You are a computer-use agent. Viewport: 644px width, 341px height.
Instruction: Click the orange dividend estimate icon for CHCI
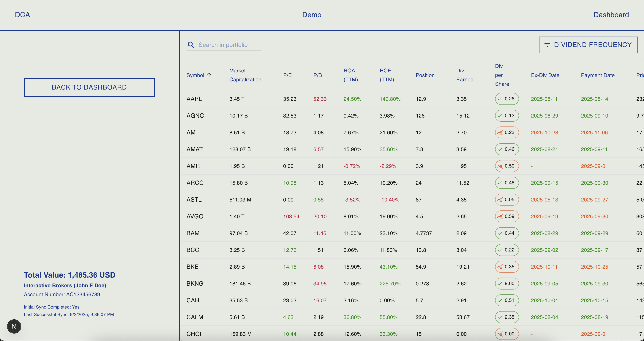pyautogui.click(x=507, y=334)
